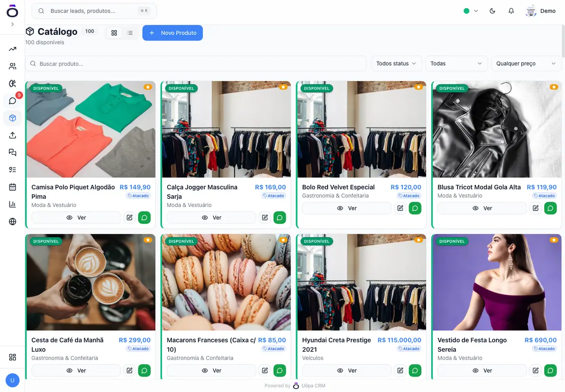Edit Vestido de Festa Longo Sereia

535,370
